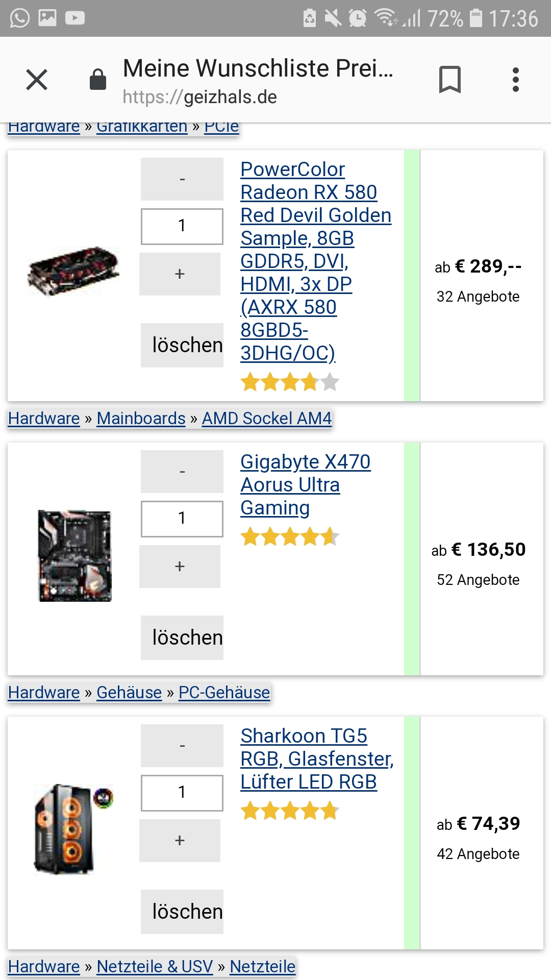Navigate to the Grafikkarten breadcrumb
The image size is (551, 980).
[141, 126]
